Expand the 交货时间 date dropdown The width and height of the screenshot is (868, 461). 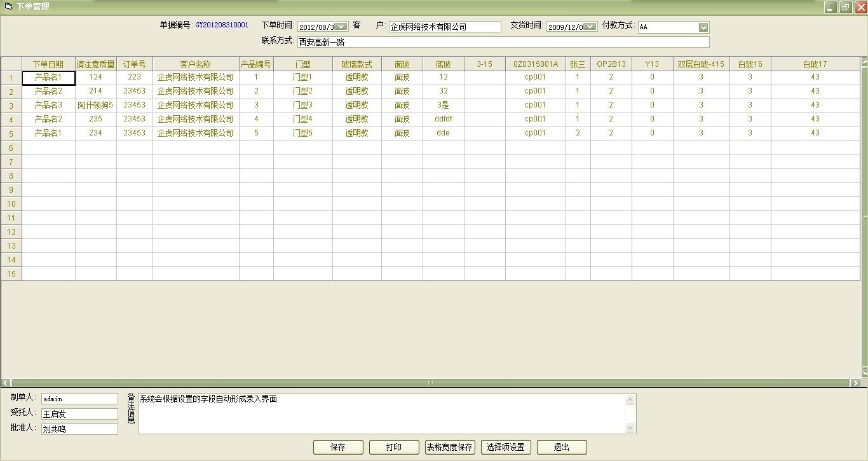[590, 27]
